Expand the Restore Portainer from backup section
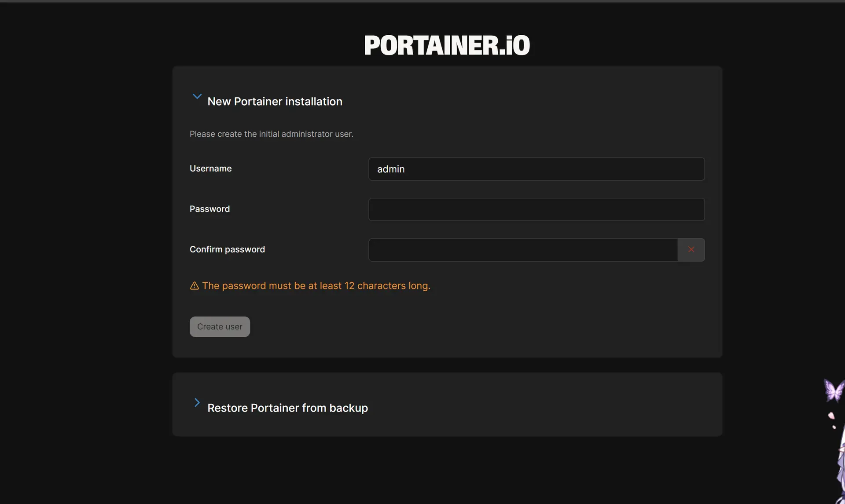The image size is (845, 504). pyautogui.click(x=197, y=402)
